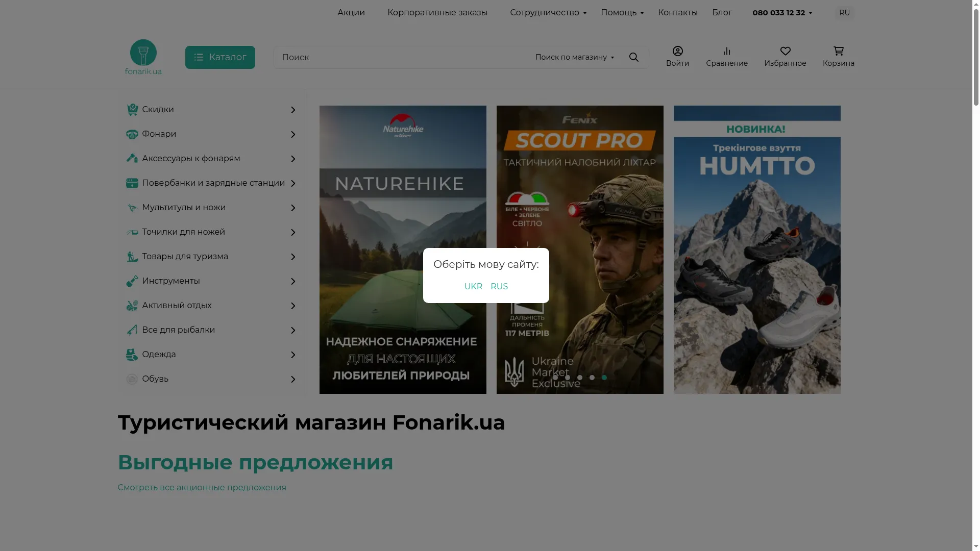
Task: Choose RUS site language
Action: 499,287
